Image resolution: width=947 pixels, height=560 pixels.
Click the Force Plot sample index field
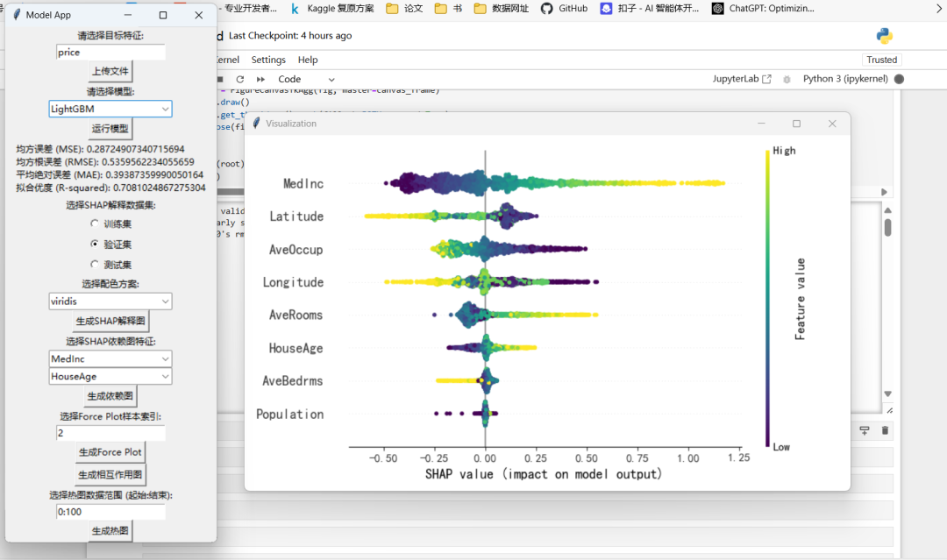(x=110, y=433)
